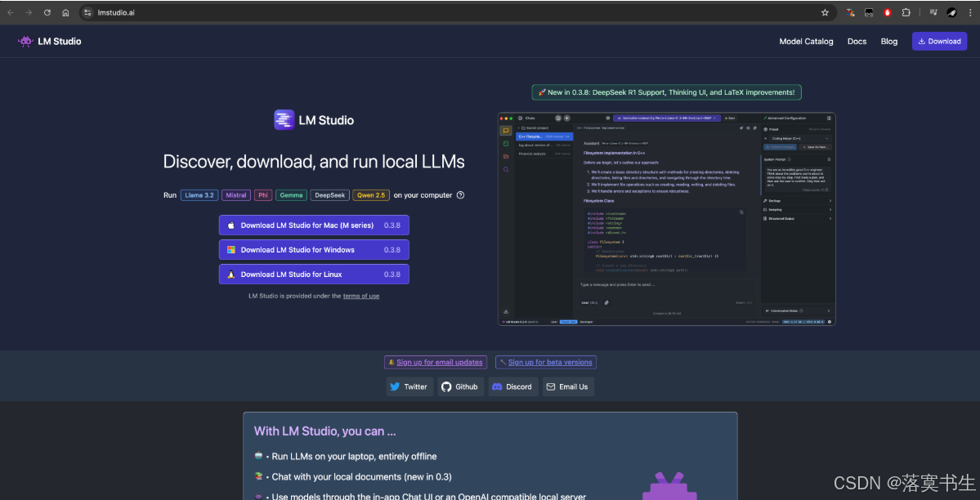This screenshot has width=980, height=500.
Task: Sign up for beta versions
Action: (546, 362)
